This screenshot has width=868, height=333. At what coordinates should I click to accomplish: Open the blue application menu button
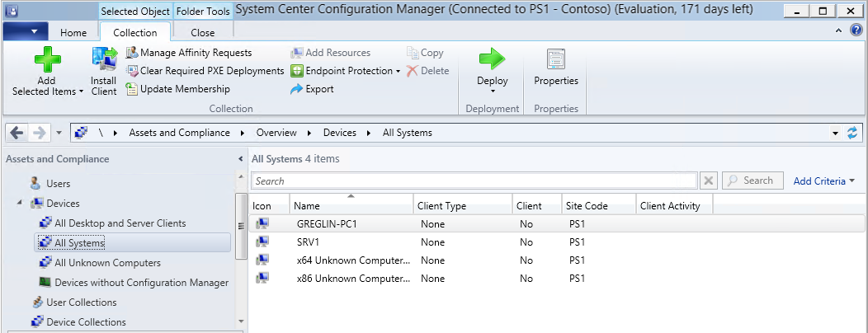[26, 31]
